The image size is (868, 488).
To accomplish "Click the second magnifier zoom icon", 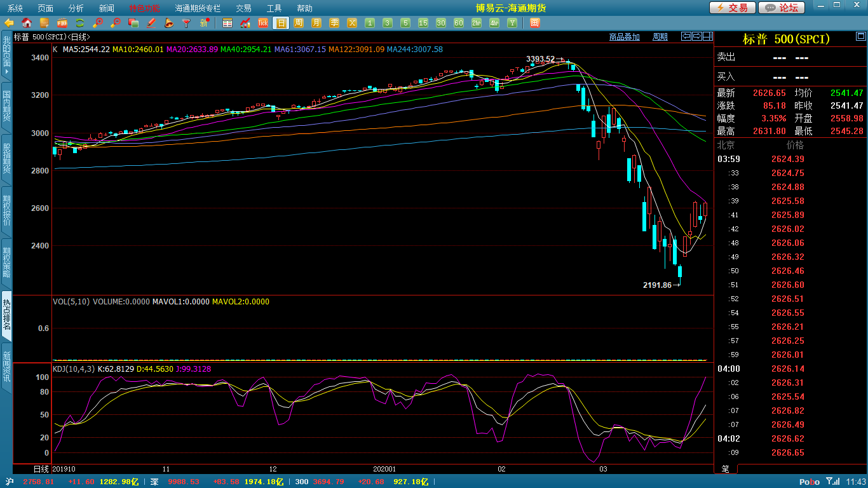I will click(x=116, y=23).
